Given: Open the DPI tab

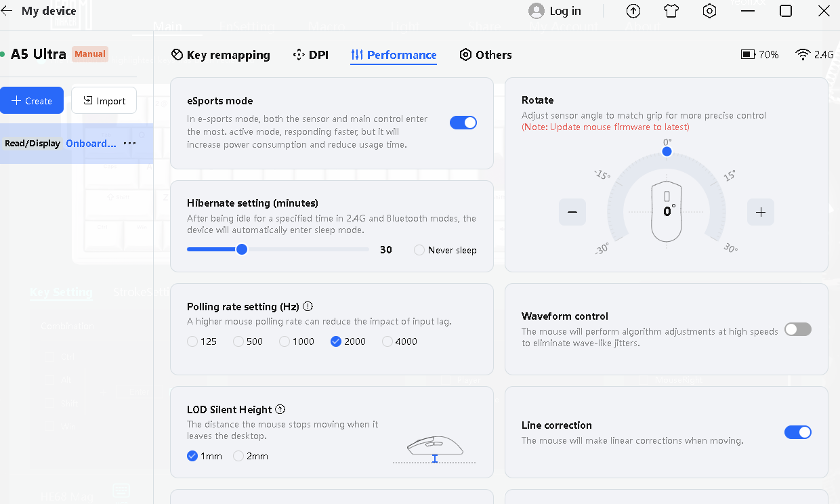Looking at the screenshot, I should point(310,55).
